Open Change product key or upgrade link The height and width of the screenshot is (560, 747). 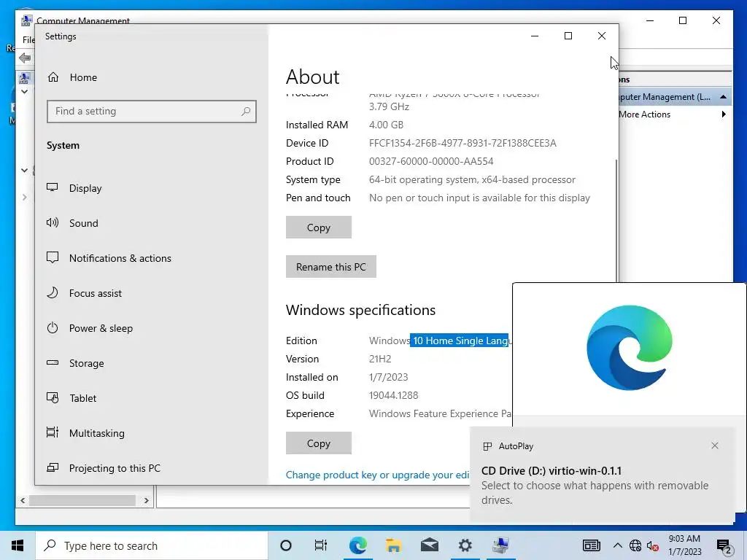pyautogui.click(x=377, y=475)
